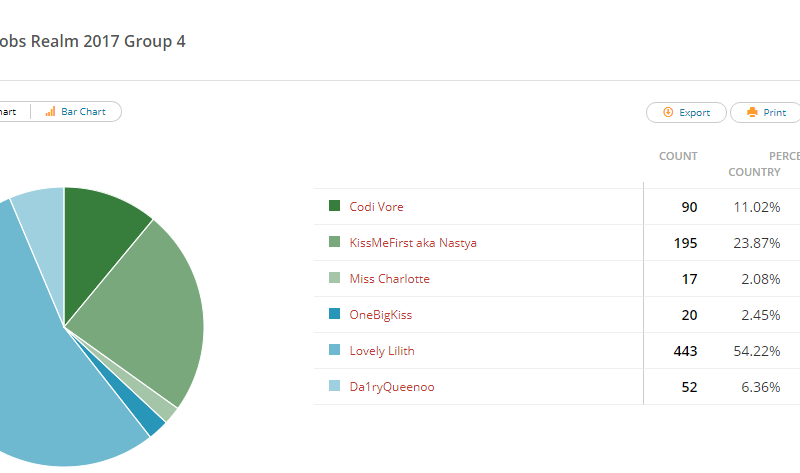Switch to Bar Chart view

coord(76,111)
